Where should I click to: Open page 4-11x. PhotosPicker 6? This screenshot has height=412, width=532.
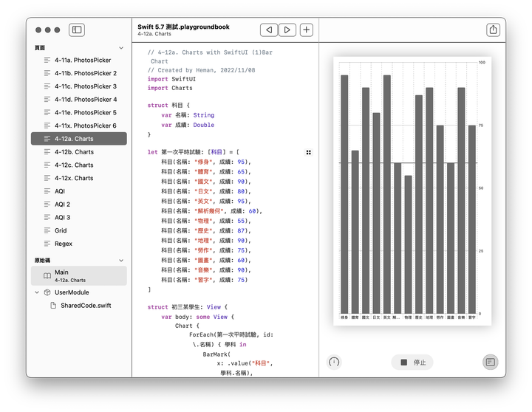coord(79,126)
